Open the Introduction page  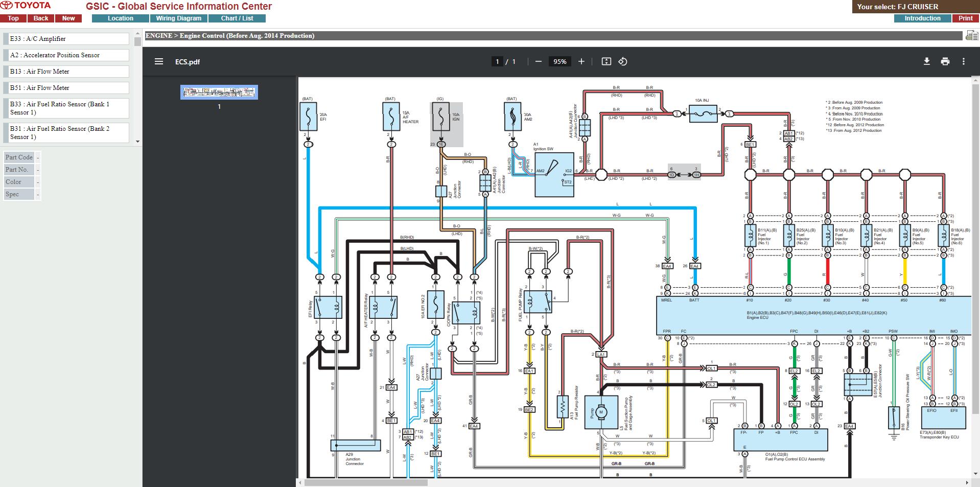[x=922, y=18]
